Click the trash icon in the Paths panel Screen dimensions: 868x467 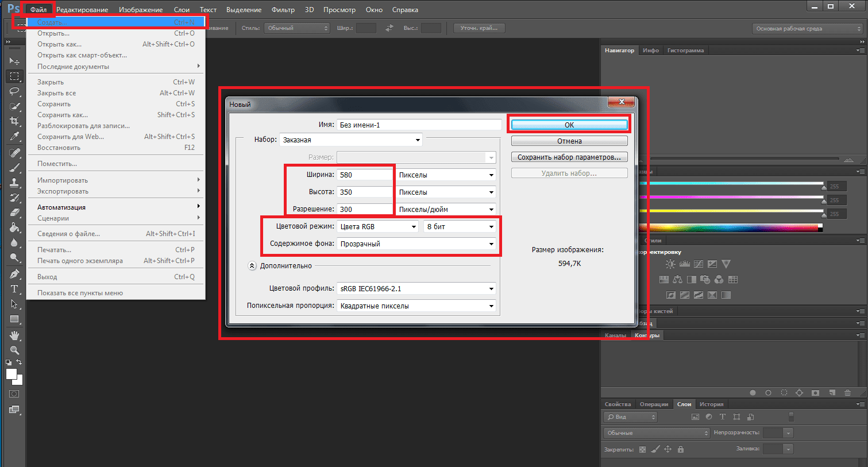(x=847, y=393)
